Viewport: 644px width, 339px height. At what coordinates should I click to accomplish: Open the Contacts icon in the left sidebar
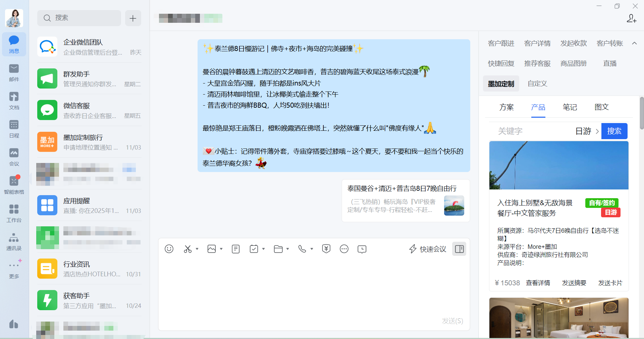pyautogui.click(x=14, y=241)
